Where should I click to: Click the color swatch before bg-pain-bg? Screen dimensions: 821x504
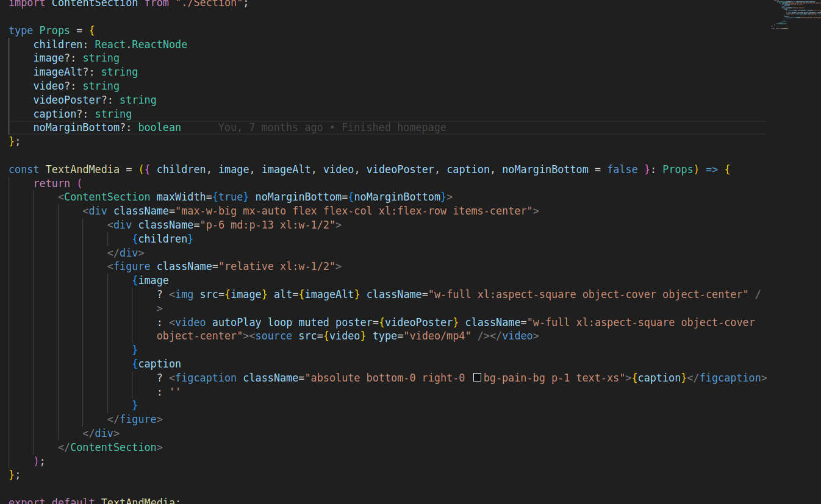coord(477,378)
